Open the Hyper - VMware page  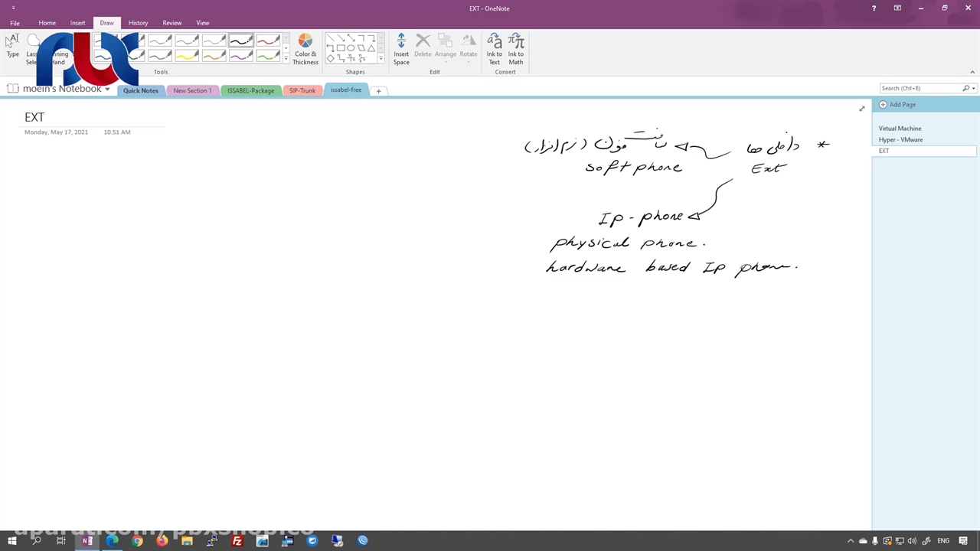(900, 140)
